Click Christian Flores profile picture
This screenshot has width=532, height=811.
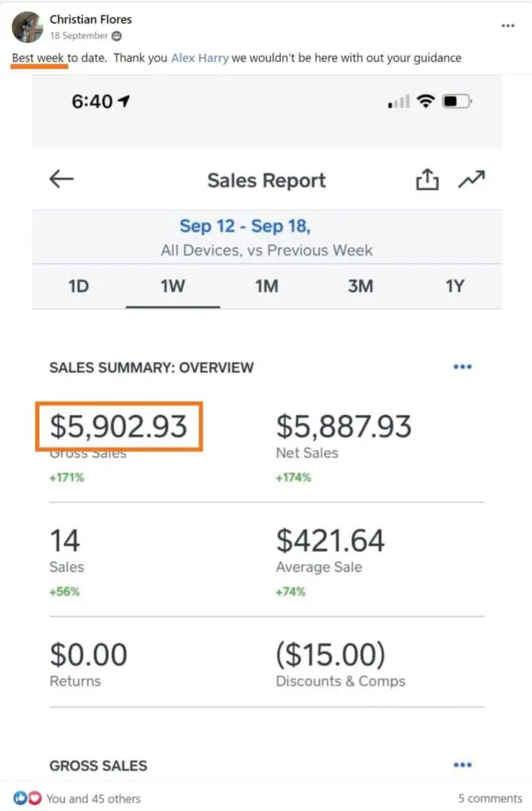pyautogui.click(x=27, y=27)
